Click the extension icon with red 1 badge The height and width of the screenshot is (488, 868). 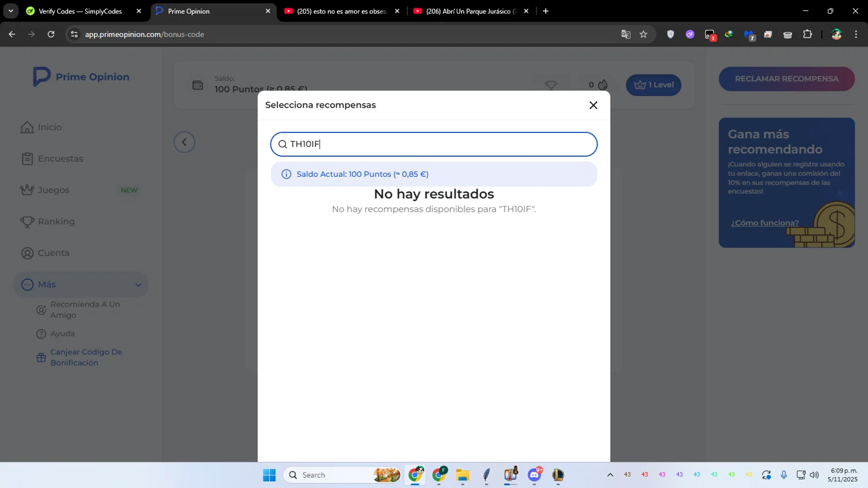[710, 35]
